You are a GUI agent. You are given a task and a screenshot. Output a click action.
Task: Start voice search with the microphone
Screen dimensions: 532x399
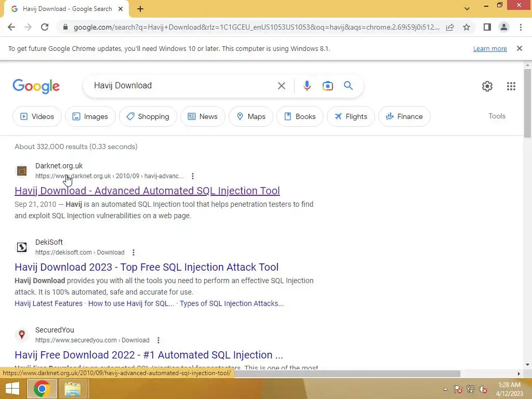307,86
